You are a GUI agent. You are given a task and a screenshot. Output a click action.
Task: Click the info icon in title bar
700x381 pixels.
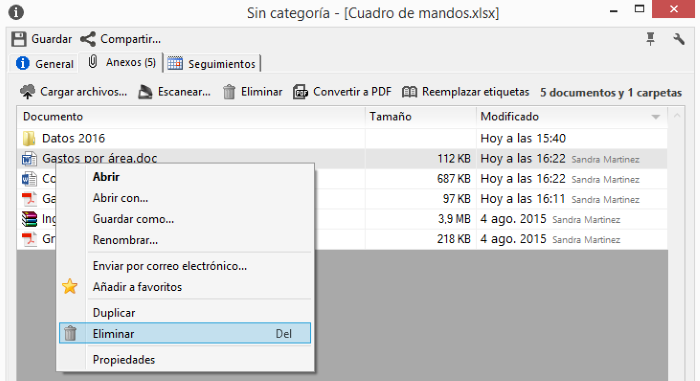click(x=16, y=12)
